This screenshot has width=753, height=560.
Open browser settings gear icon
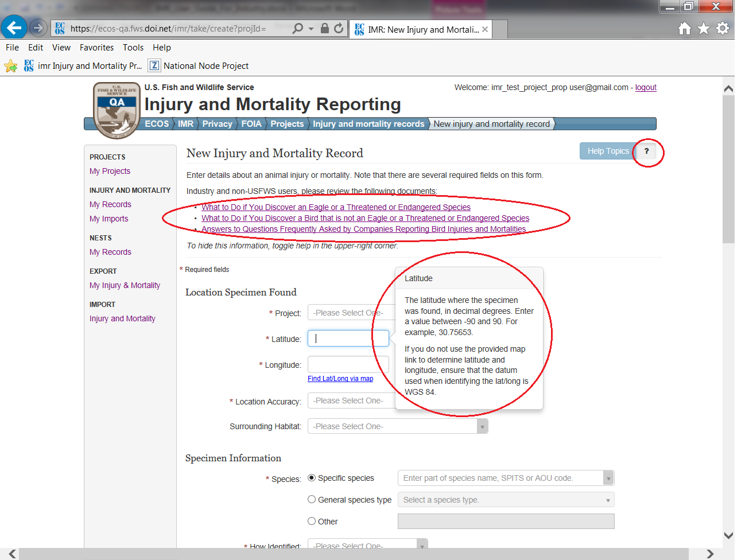point(723,28)
